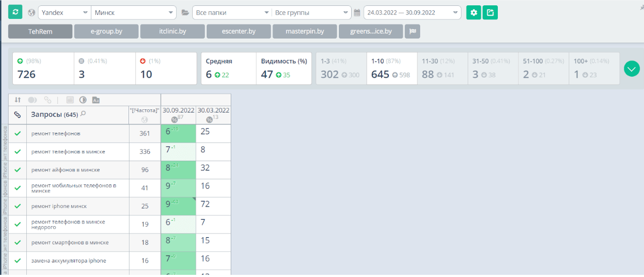Click the gray unchanged icon at 0.41%
Viewport: 644px width, 277px height.
click(81, 61)
